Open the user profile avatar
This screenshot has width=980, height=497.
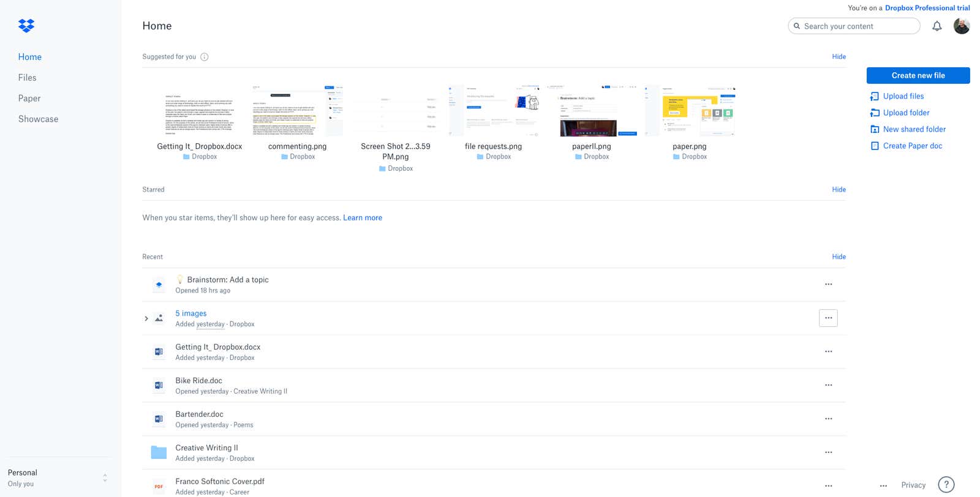tap(962, 26)
